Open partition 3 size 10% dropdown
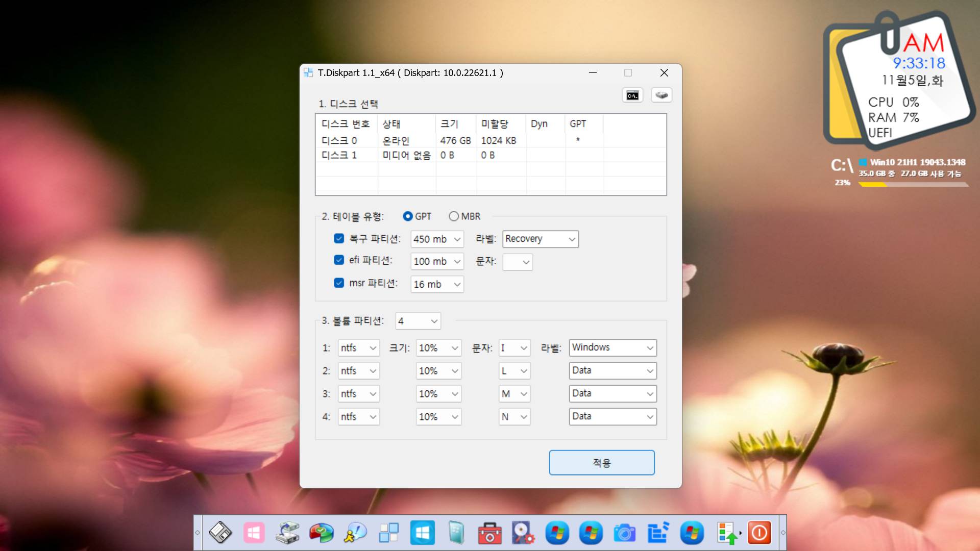 (x=439, y=394)
